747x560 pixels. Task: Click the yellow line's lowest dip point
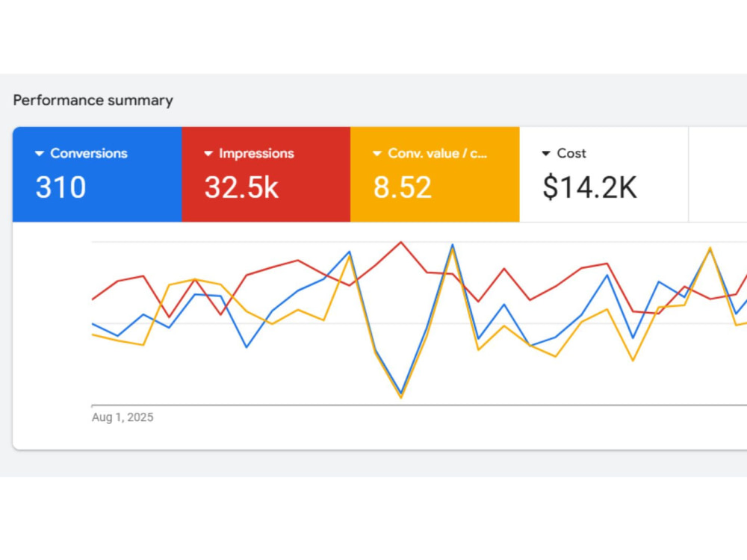click(401, 398)
